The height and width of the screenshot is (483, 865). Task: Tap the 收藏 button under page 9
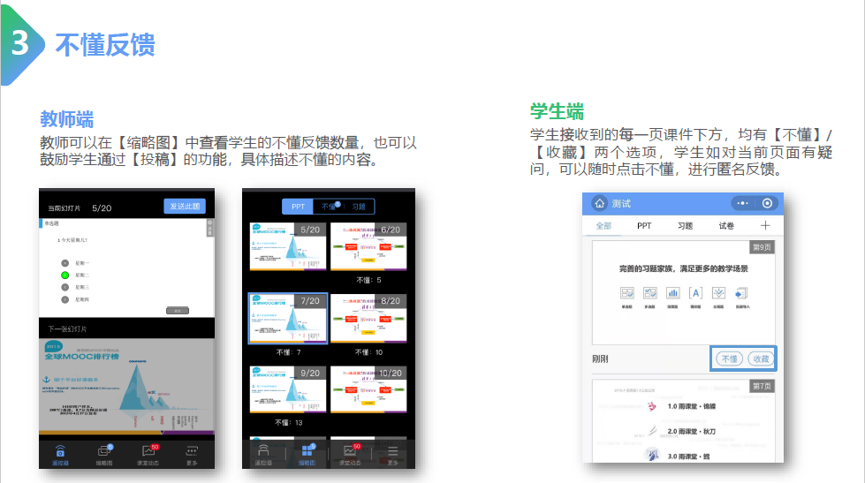pos(761,359)
